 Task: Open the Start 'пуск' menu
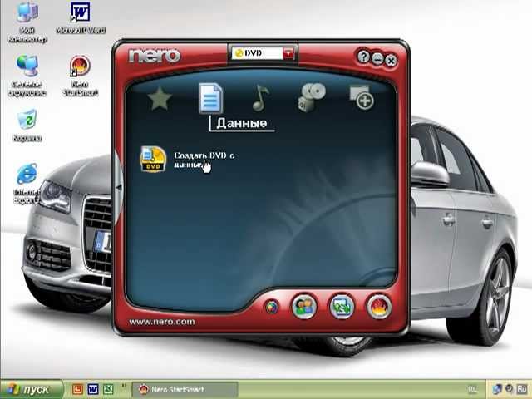pyautogui.click(x=32, y=389)
